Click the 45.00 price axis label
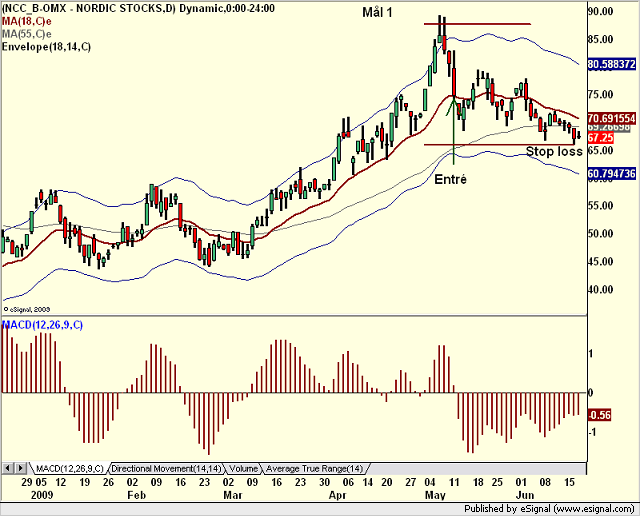Screen dimensions: 640x516 [600, 262]
